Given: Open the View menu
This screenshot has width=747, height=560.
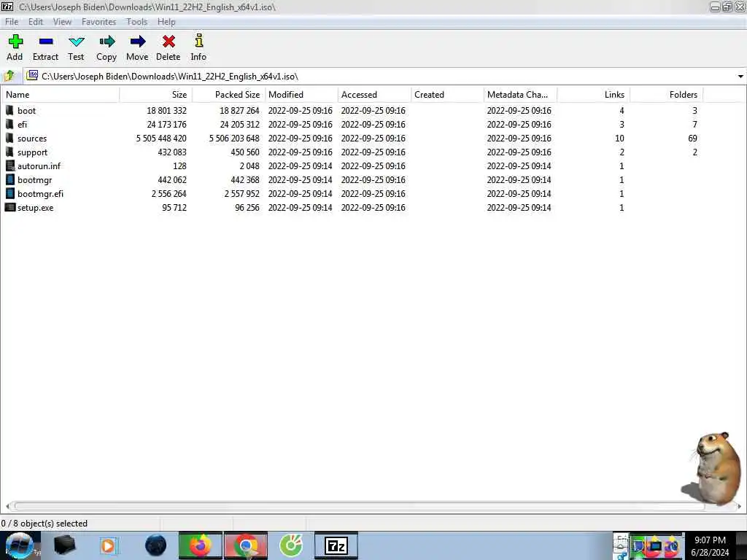Looking at the screenshot, I should (62, 22).
